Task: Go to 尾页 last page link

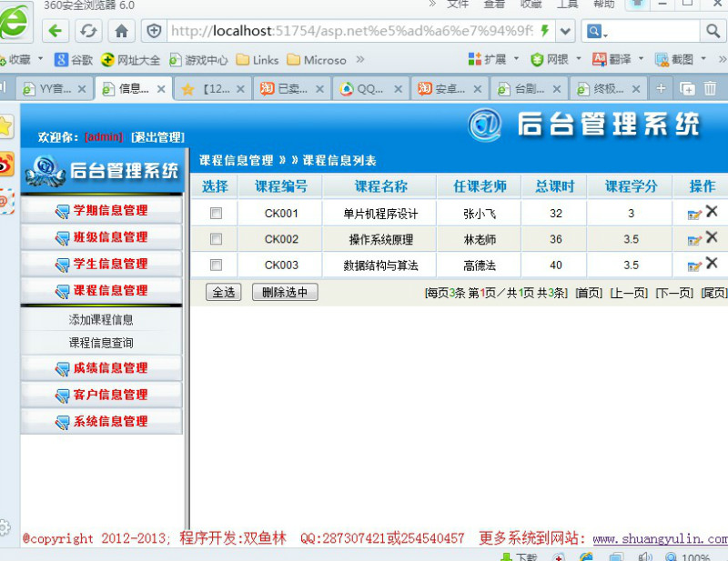Action: pyautogui.click(x=714, y=293)
